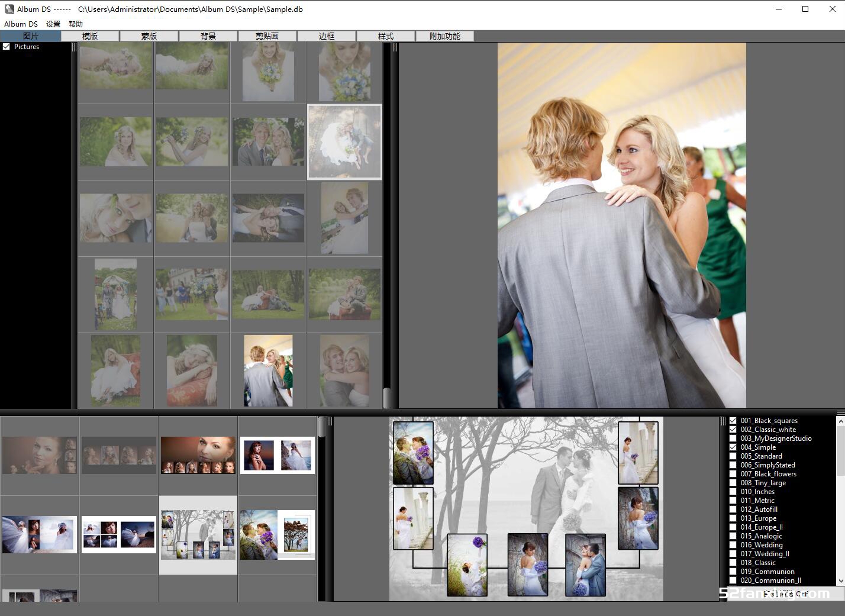
Task: Select the 014_Europe_II list label
Action: click(x=762, y=527)
